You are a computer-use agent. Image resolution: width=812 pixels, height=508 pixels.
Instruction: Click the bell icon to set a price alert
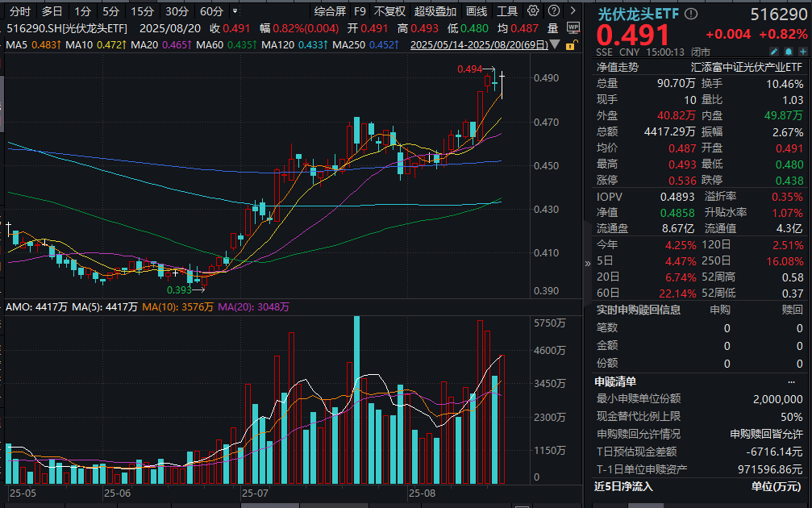click(787, 50)
